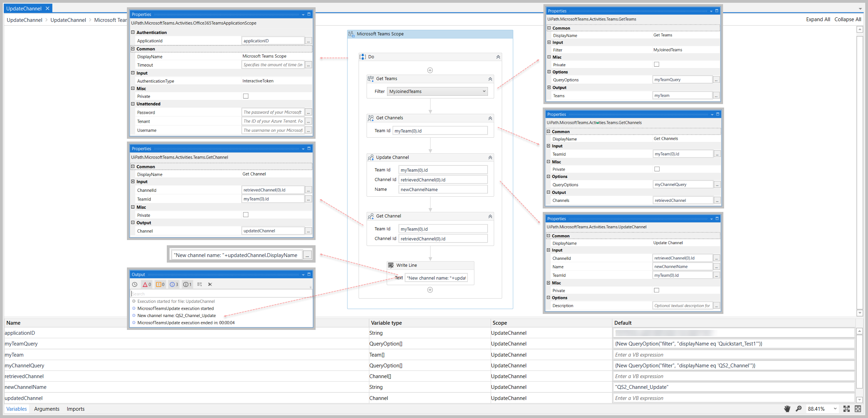This screenshot has height=418, width=868.
Task: Click the Name field newChannelName in Update Channel
Action: [443, 190]
